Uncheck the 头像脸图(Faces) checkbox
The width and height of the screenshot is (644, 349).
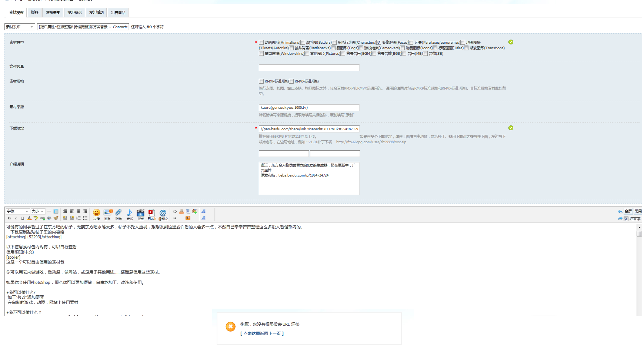(x=379, y=43)
